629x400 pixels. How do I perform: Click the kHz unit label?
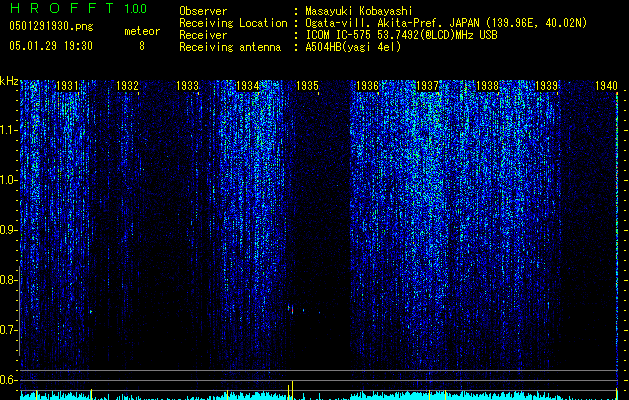pos(9,81)
